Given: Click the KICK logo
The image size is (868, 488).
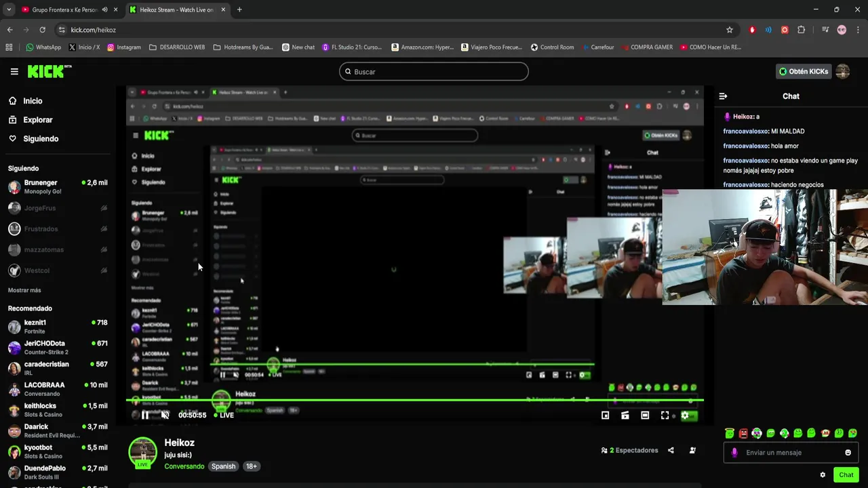Looking at the screenshot, I should 49,71.
